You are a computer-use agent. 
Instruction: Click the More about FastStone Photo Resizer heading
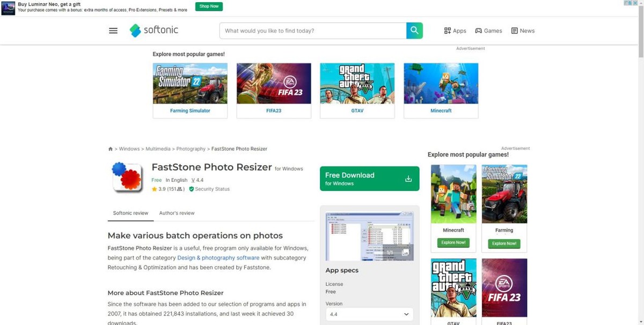pyautogui.click(x=165, y=293)
